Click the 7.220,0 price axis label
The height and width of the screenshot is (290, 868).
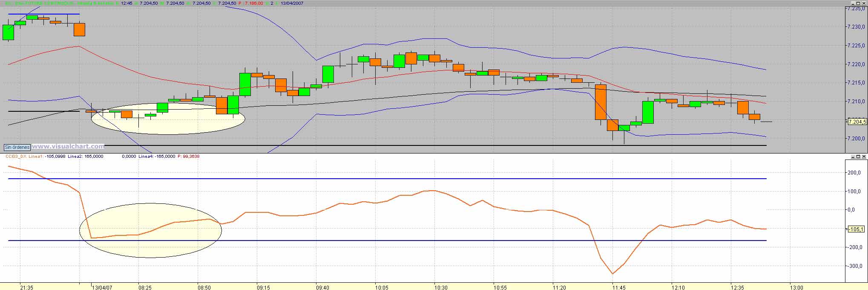click(x=857, y=64)
